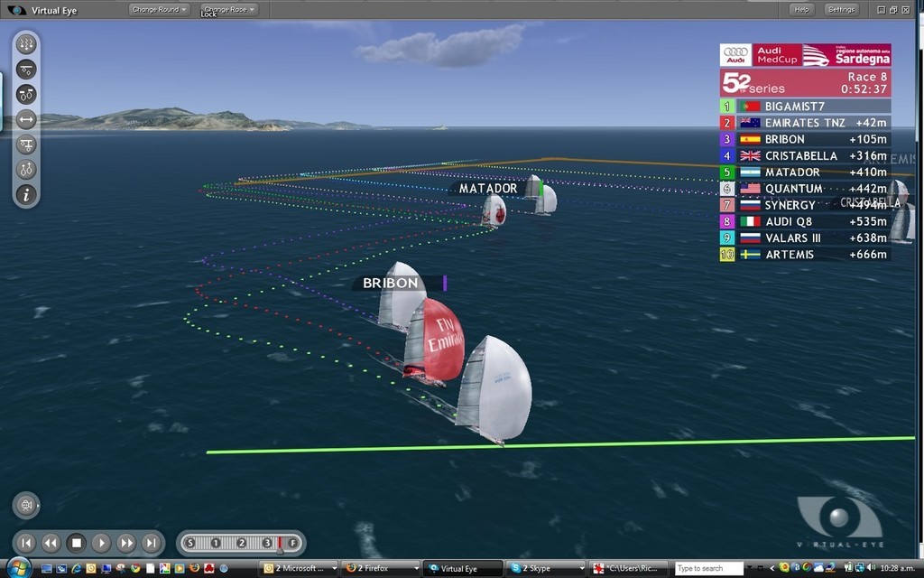Open the 2 Skype taskbar group
924x578 pixels.
pyautogui.click(x=545, y=569)
